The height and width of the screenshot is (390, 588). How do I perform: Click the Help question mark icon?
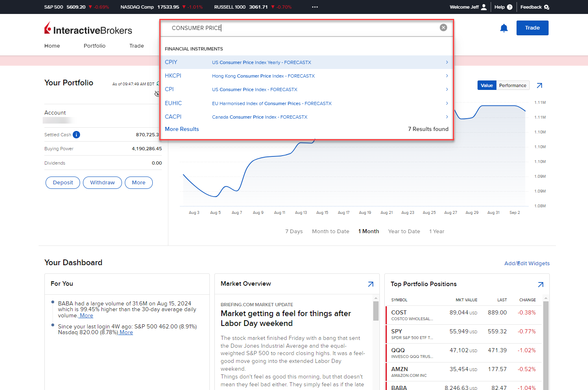point(510,7)
